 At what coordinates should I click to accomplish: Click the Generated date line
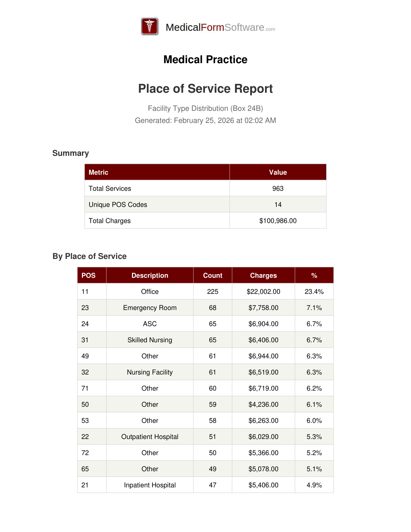tap(205, 121)
